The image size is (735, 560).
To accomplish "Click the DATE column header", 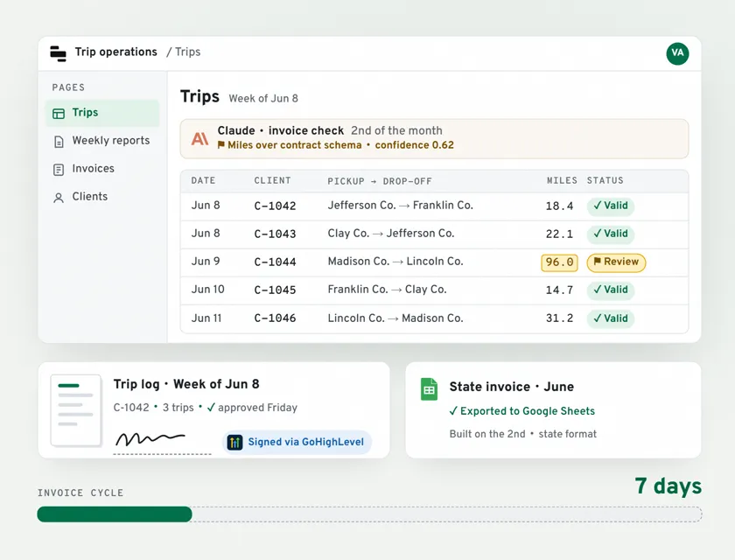I will 203,181.
